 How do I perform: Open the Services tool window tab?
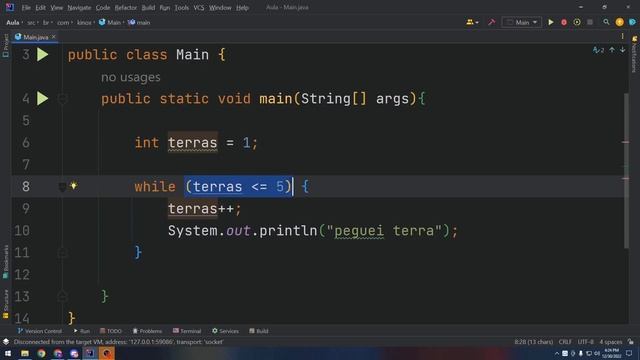click(225, 331)
